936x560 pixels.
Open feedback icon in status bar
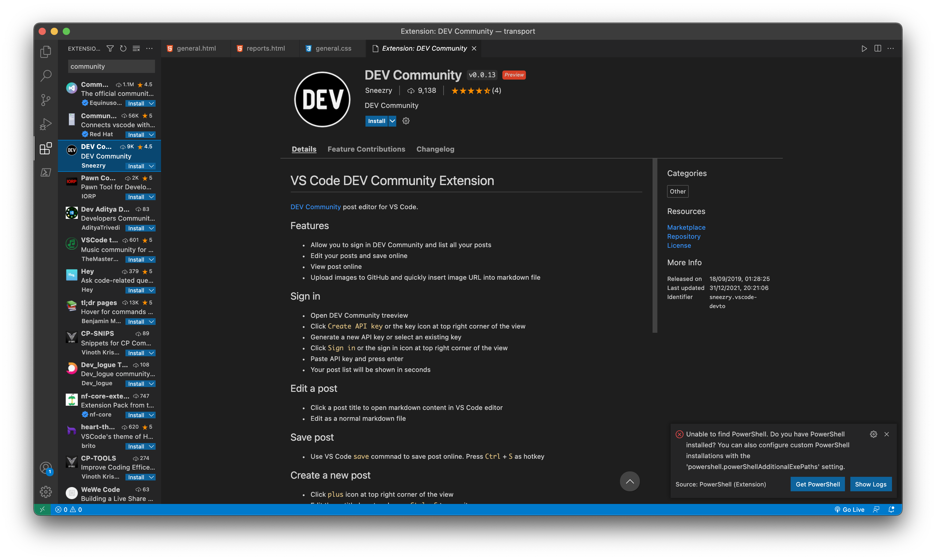876,509
